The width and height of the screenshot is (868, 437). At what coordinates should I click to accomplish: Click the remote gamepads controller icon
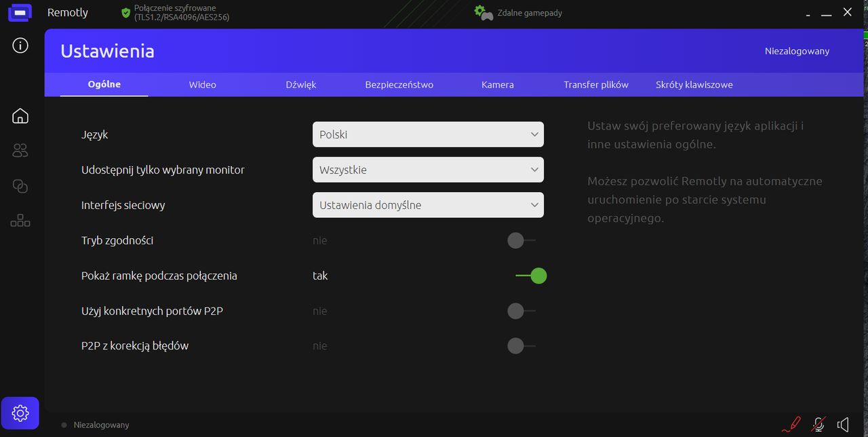(484, 13)
